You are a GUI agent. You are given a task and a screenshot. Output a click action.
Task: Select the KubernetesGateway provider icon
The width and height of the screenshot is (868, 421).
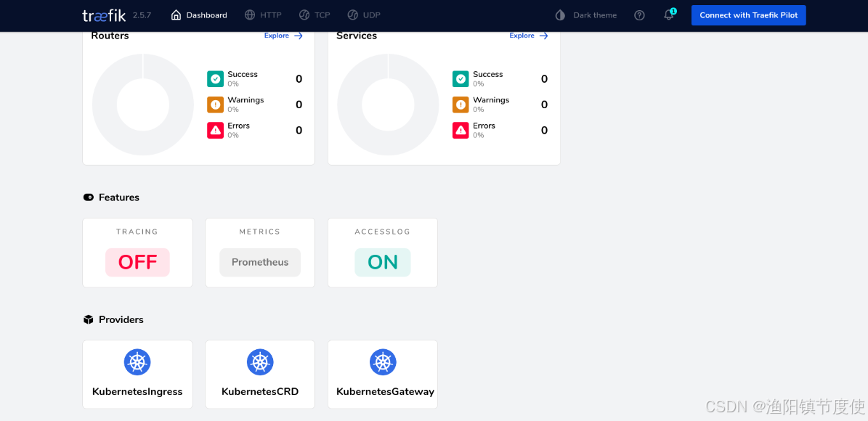(x=383, y=362)
